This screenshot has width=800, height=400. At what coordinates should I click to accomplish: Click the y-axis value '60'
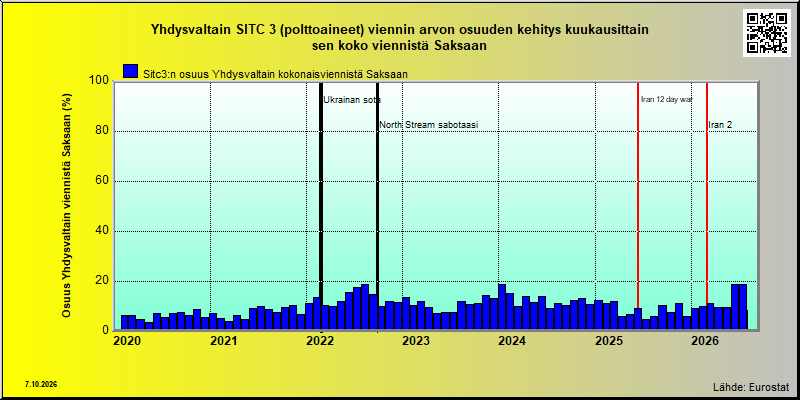click(x=104, y=181)
